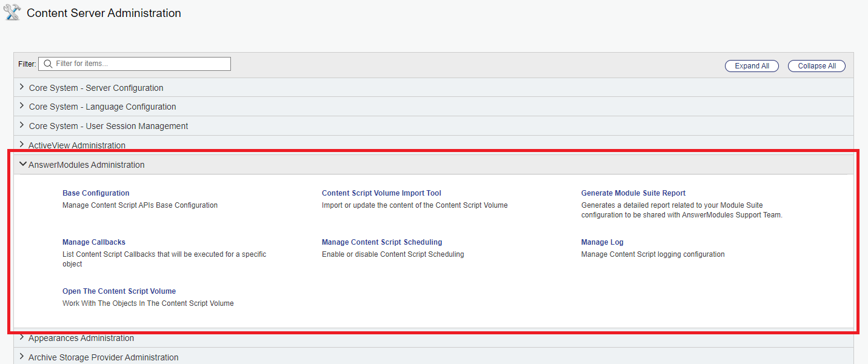Click Generate Module Suite Report
The image size is (868, 364).
[x=633, y=193]
